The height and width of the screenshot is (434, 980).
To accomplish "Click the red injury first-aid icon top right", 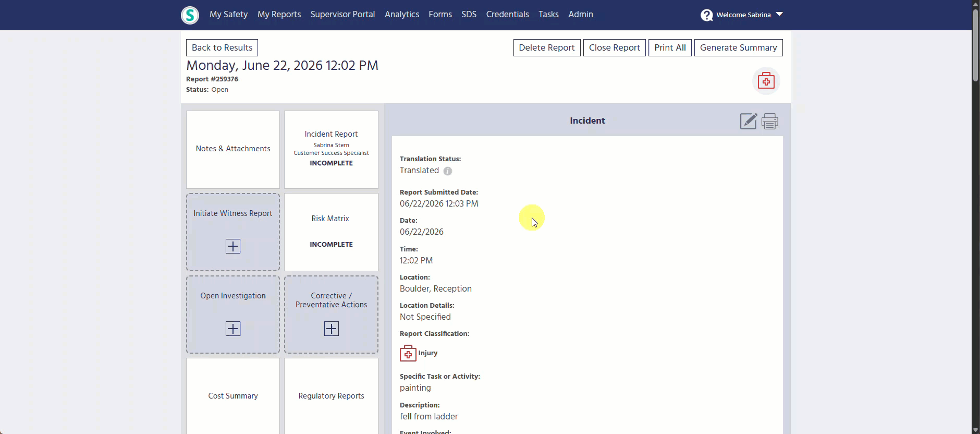I will pos(766,81).
